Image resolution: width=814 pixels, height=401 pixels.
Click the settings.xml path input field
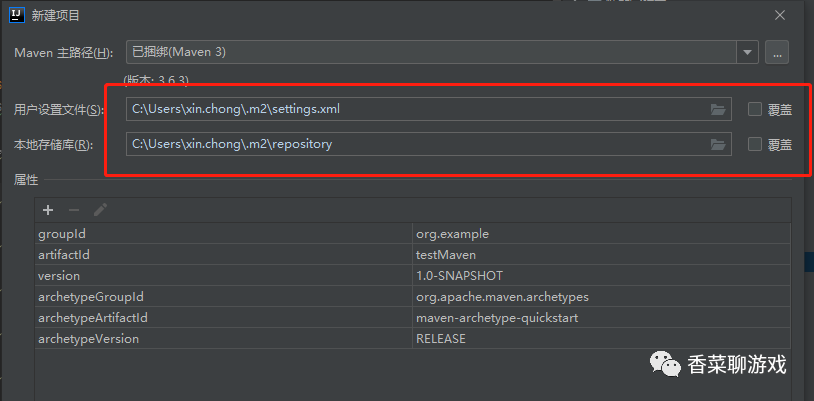pos(429,109)
